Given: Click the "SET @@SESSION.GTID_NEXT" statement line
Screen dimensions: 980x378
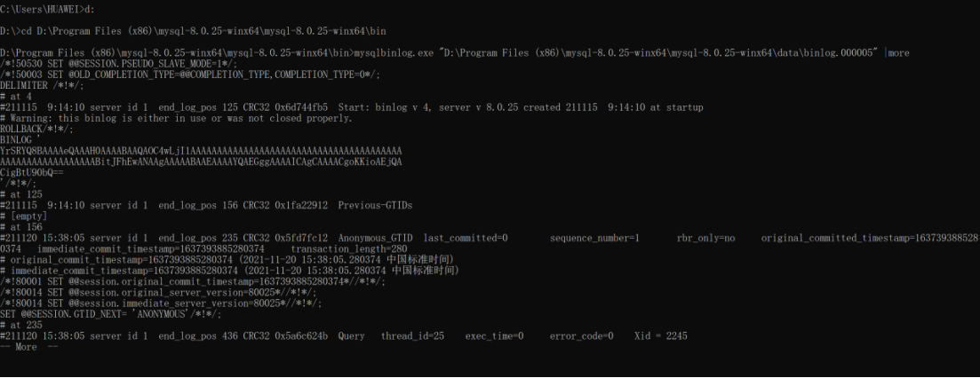Looking at the screenshot, I should pyautogui.click(x=110, y=314).
